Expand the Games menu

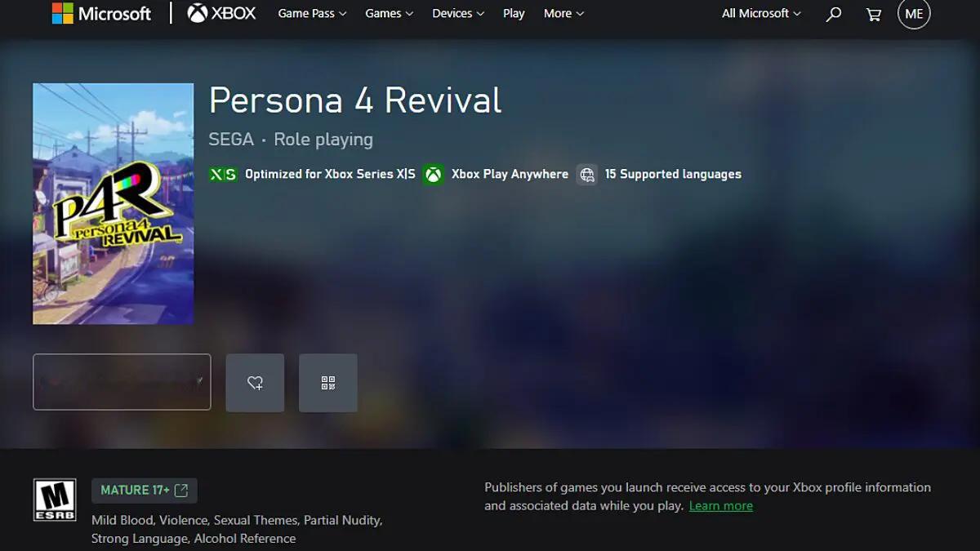(389, 14)
